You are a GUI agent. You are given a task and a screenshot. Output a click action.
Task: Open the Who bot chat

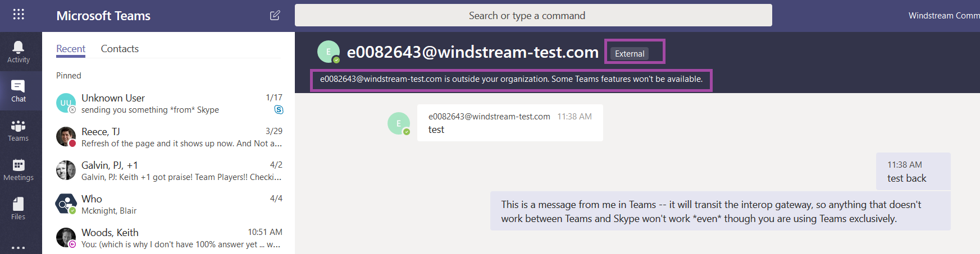168,204
